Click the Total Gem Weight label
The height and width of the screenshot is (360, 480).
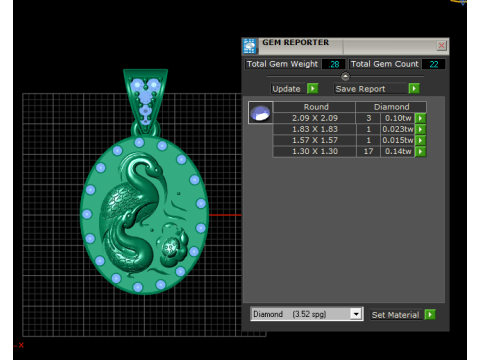pyautogui.click(x=282, y=64)
